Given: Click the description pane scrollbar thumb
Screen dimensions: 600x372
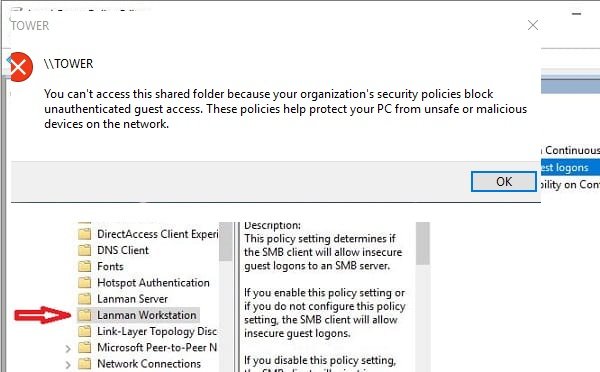Looking at the screenshot, I should tap(422, 243).
